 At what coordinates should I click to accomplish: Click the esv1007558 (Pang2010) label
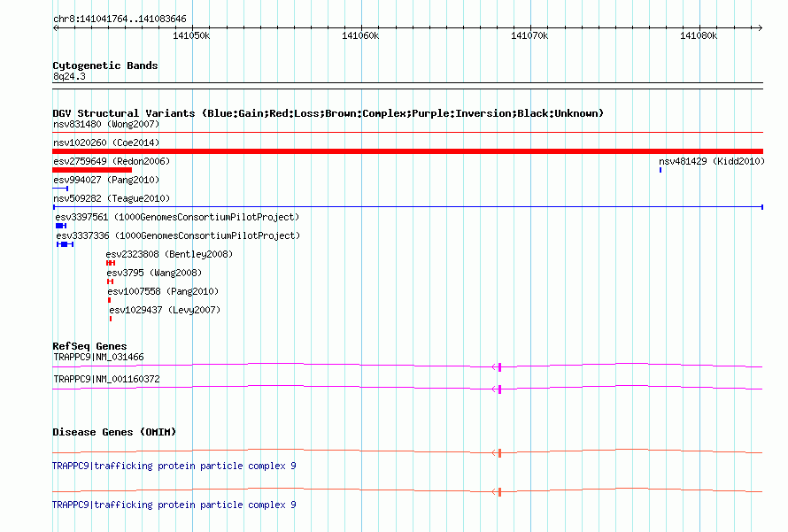point(163,291)
